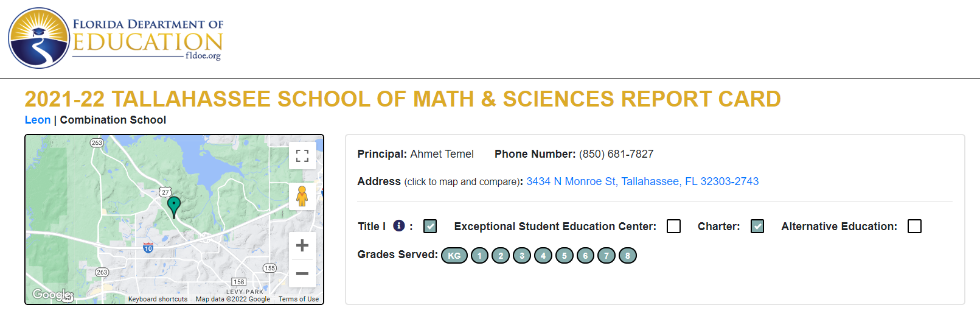Select the KG grade badge
The image size is (980, 316).
click(x=454, y=256)
